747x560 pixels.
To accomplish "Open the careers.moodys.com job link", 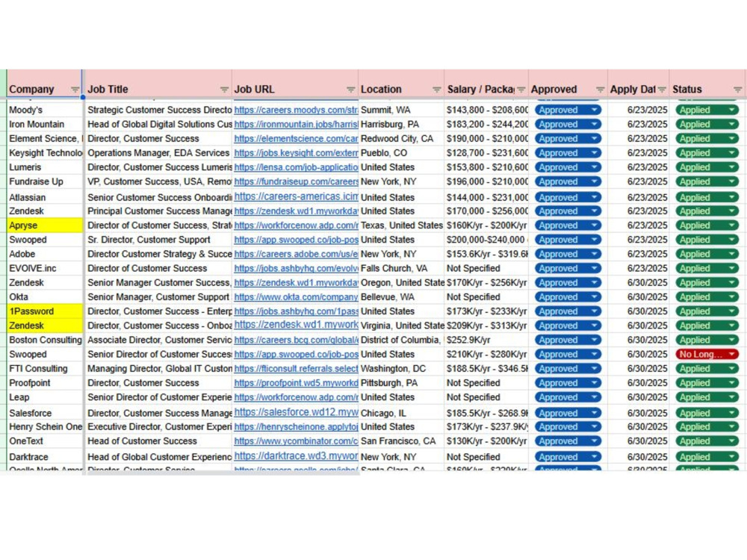I will [296, 110].
